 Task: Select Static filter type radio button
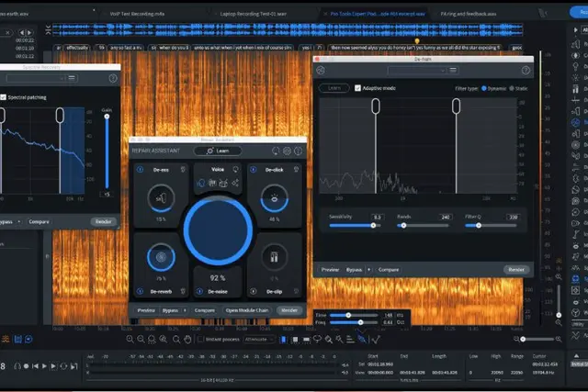(x=512, y=88)
